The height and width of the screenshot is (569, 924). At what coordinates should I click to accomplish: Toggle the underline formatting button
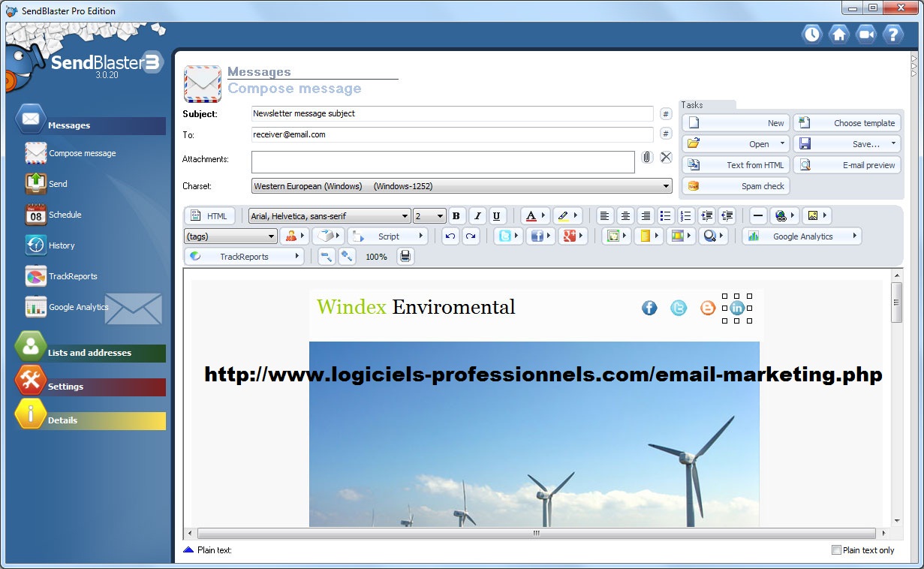(x=496, y=216)
